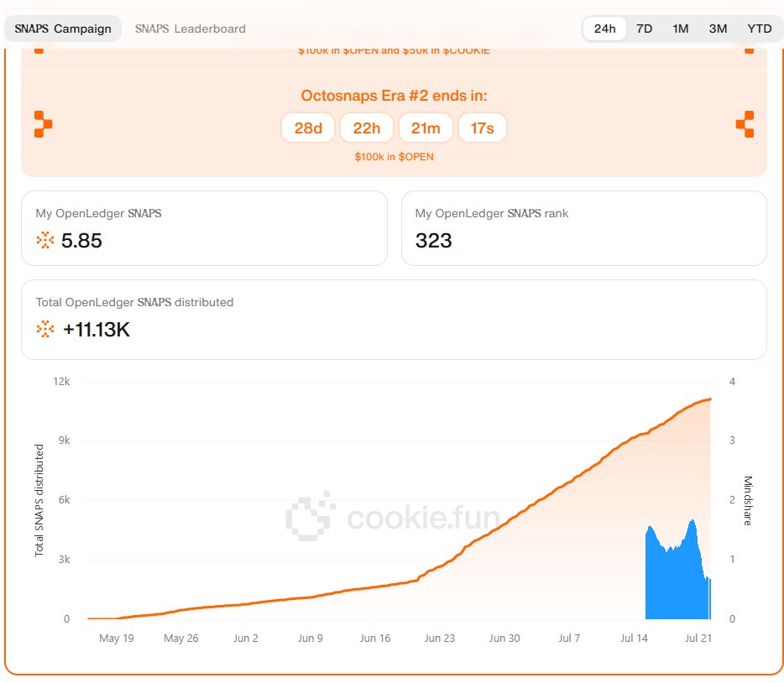Viewport: 784px width, 683px height.
Task: Switch to YTD time range
Action: (x=759, y=29)
